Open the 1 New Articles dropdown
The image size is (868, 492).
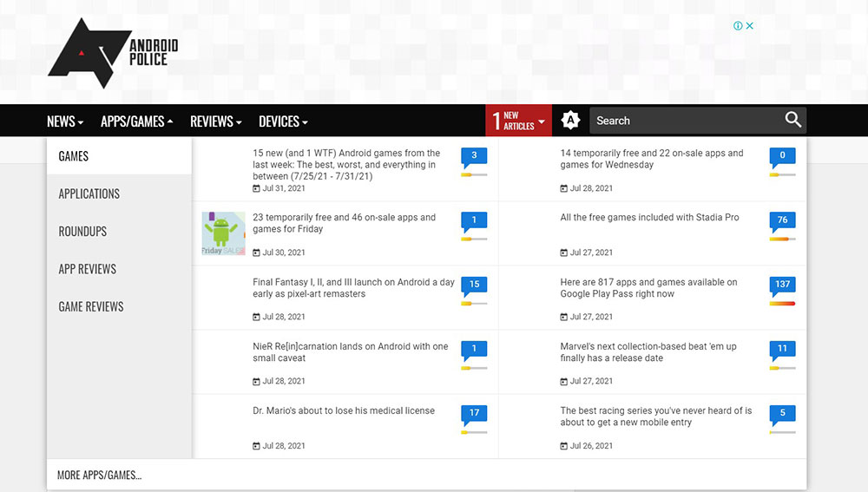[x=519, y=121]
